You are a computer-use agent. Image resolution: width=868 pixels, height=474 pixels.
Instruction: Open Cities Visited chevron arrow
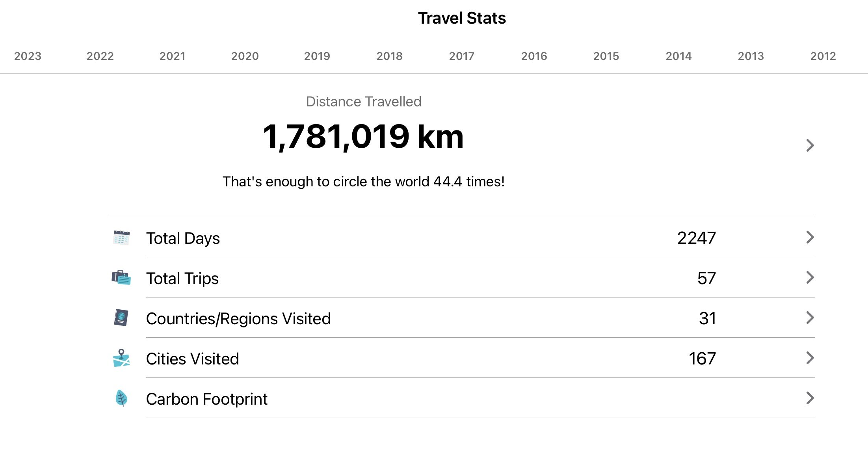tap(810, 358)
